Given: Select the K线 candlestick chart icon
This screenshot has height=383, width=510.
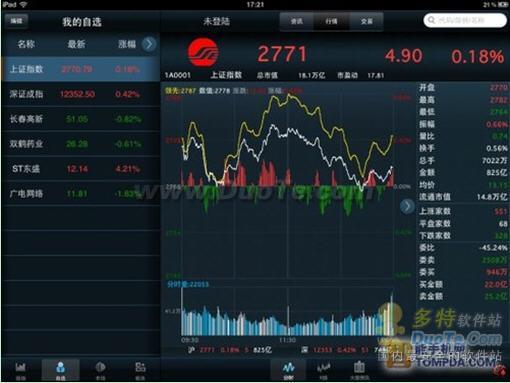Looking at the screenshot, I should coord(323,370).
